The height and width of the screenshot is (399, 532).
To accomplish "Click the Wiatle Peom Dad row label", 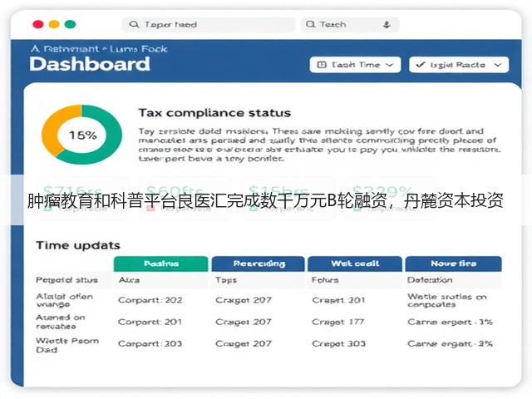I will point(67,345).
